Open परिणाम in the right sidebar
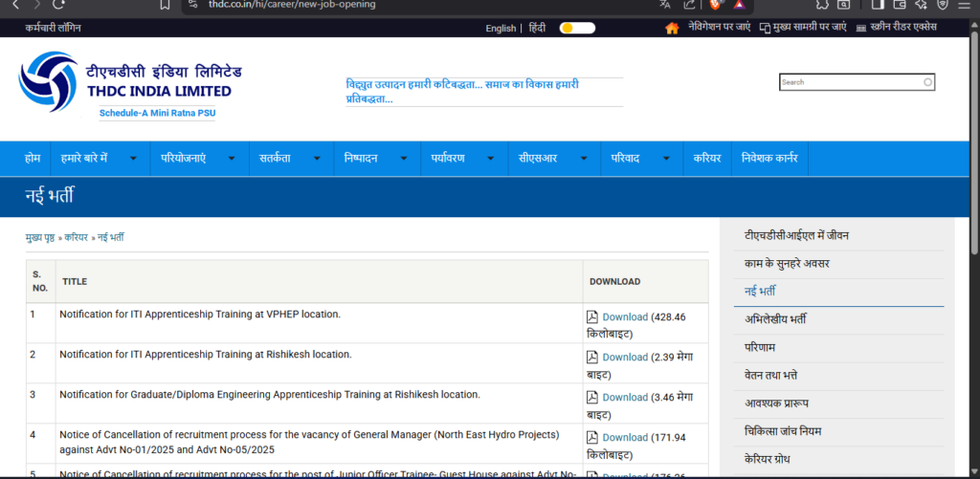 pos(760,346)
